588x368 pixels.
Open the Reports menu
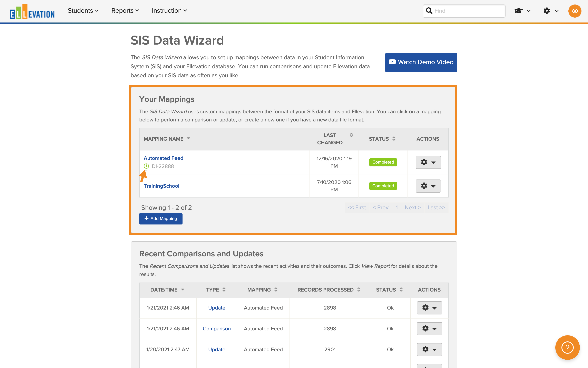[x=125, y=11]
